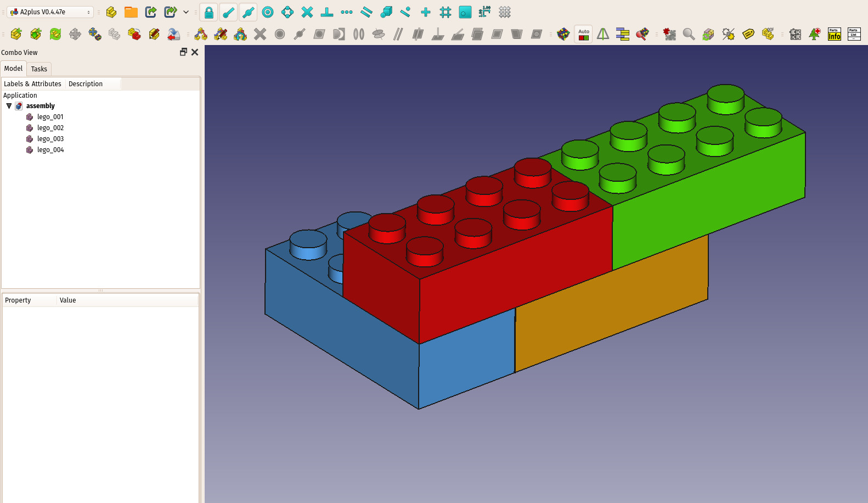Screen dimensions: 868x503
Task: Click connected bricks with blue arc icon
Action: click(x=240, y=34)
